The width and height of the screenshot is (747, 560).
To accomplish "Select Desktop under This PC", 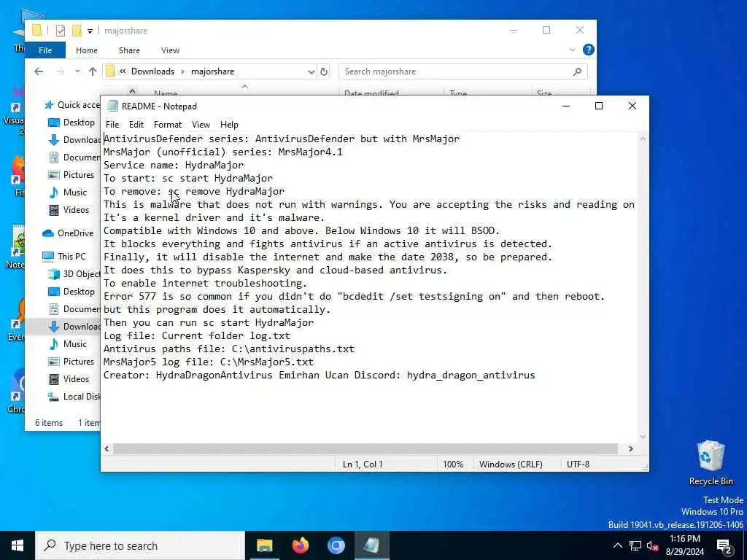I will pos(71,292).
